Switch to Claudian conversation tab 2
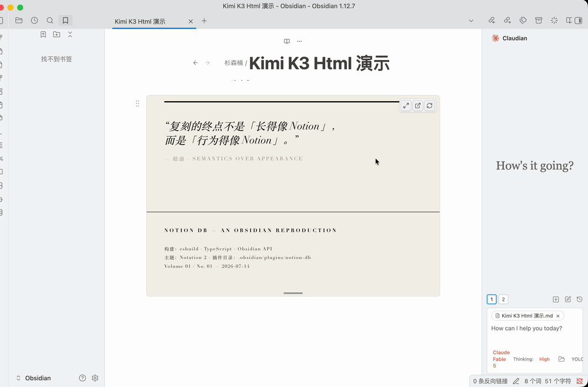This screenshot has width=588, height=387. 503,299
